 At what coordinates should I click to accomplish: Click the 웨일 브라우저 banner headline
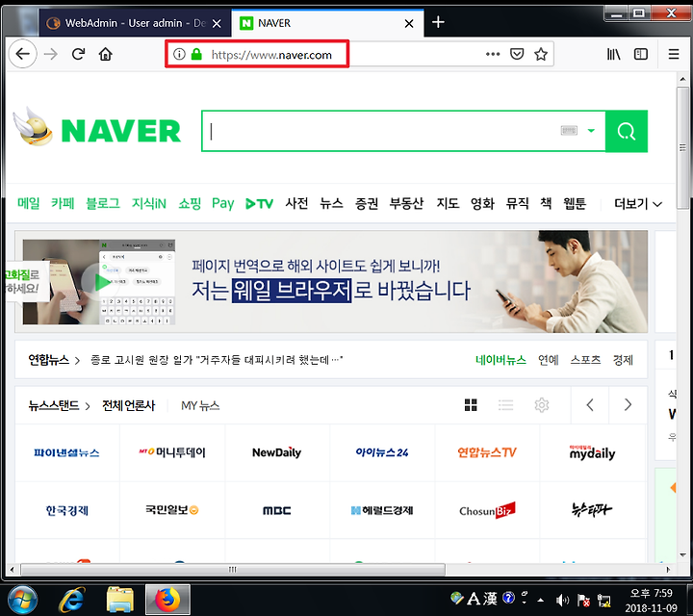coord(331,291)
